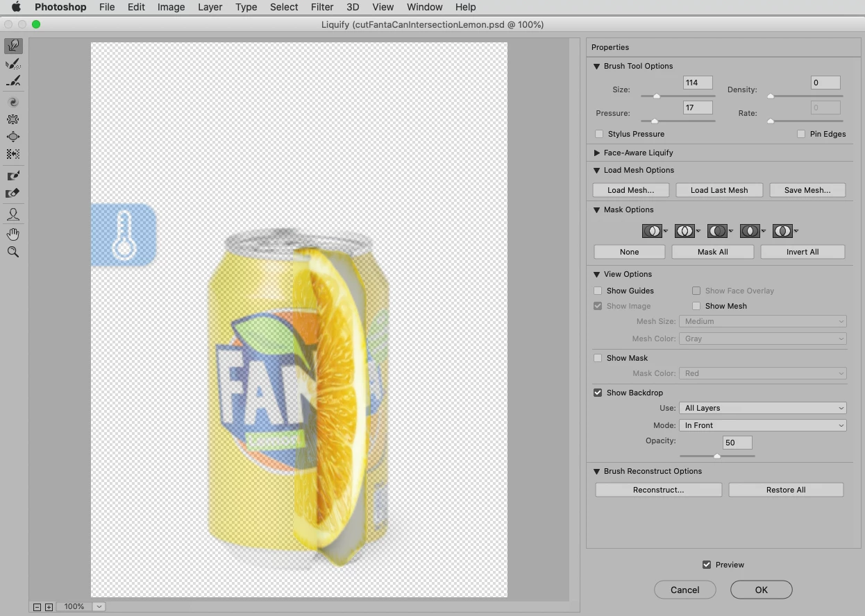Enable Show Mesh checkbox
865x616 pixels.
(696, 306)
